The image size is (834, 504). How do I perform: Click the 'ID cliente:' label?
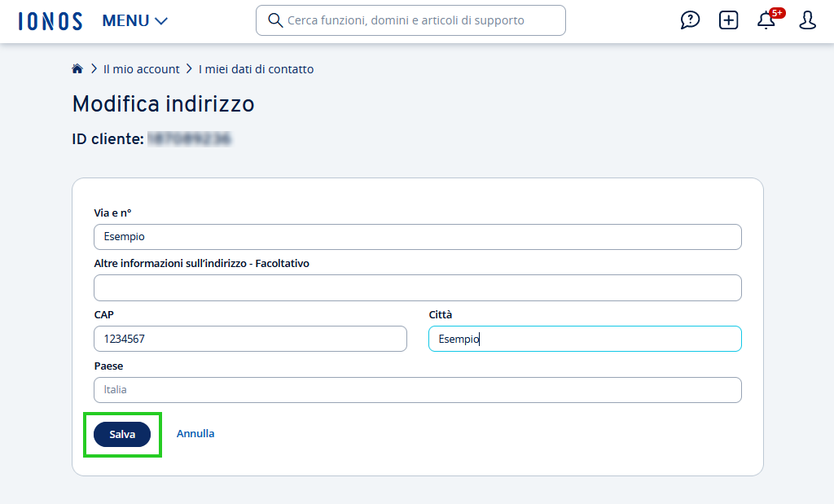108,138
